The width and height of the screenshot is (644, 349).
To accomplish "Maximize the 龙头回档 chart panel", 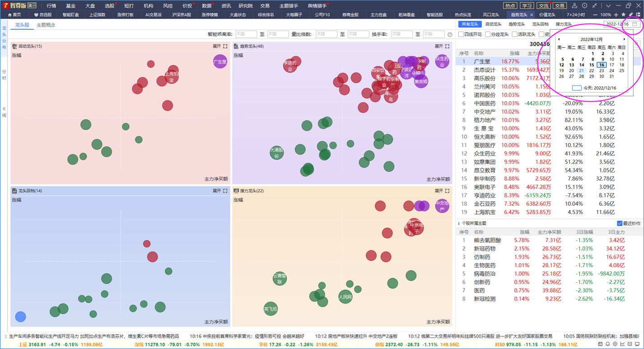I will [x=225, y=191].
